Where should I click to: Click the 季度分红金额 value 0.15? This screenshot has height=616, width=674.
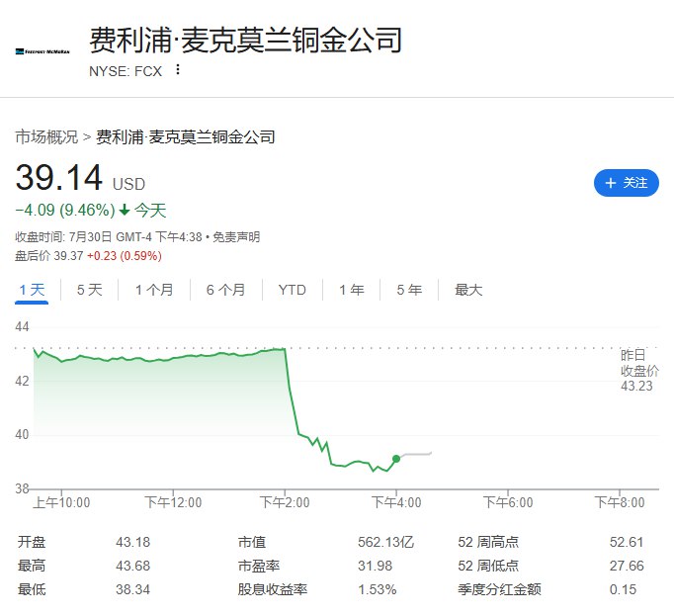(x=623, y=589)
